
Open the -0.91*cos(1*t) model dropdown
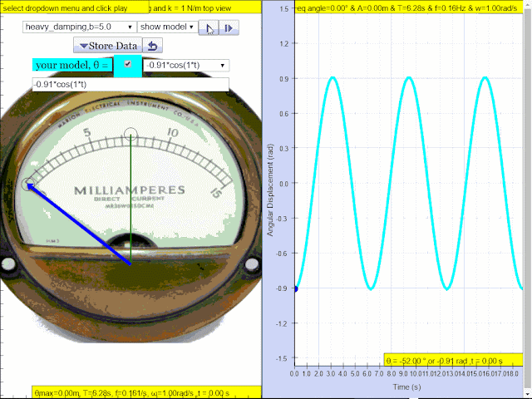coord(186,65)
